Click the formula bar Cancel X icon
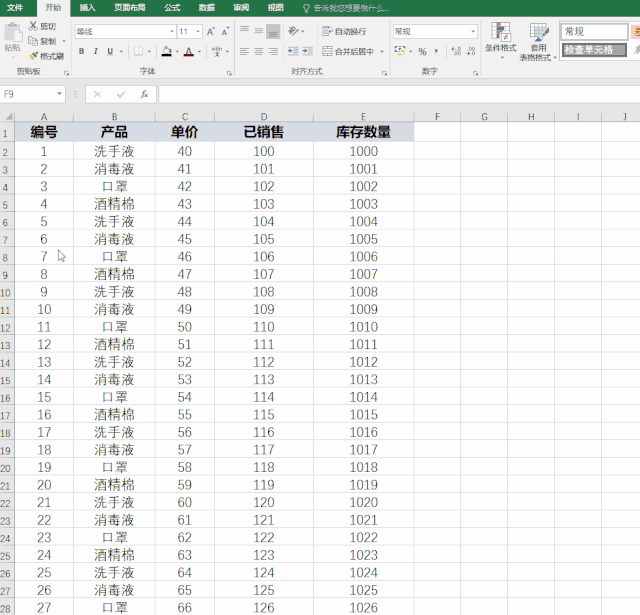Screen dimensions: 640x615 pos(97,94)
